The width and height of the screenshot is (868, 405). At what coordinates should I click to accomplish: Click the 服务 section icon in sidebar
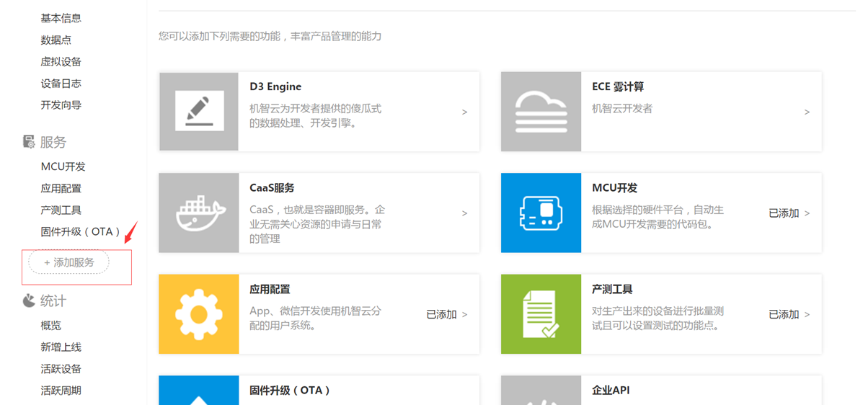29,142
